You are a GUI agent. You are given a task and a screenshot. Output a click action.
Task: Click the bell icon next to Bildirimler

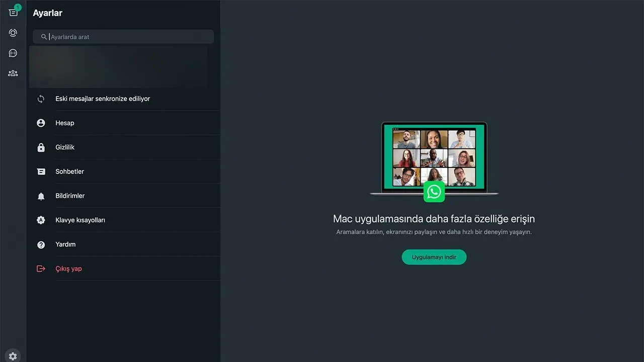(x=41, y=196)
